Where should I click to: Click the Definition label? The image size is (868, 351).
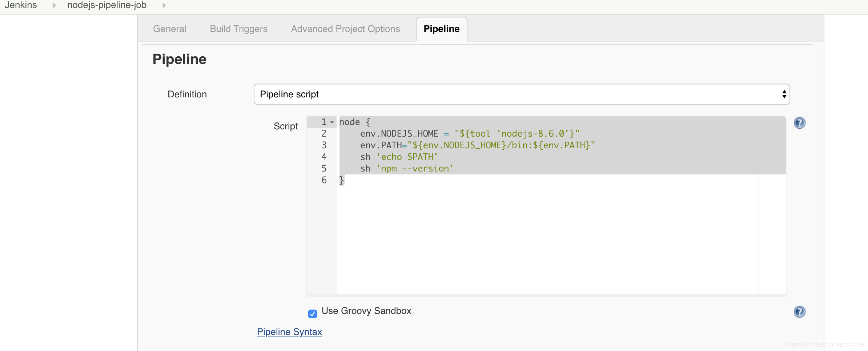[187, 94]
